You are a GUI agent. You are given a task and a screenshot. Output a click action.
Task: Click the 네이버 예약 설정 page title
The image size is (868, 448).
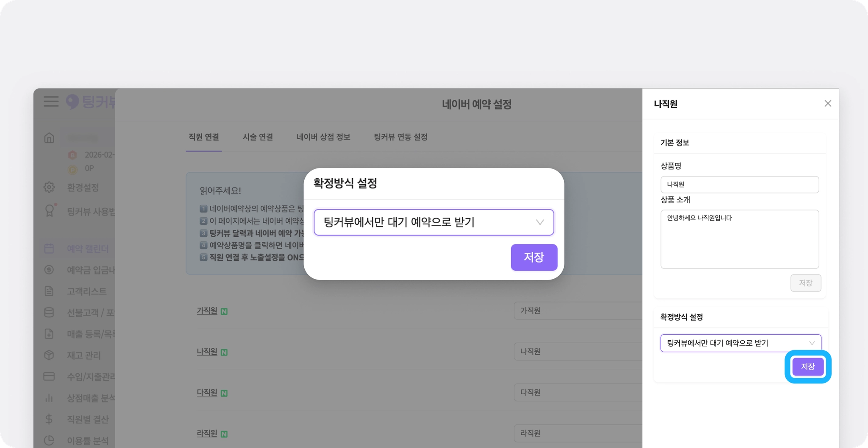[477, 104]
